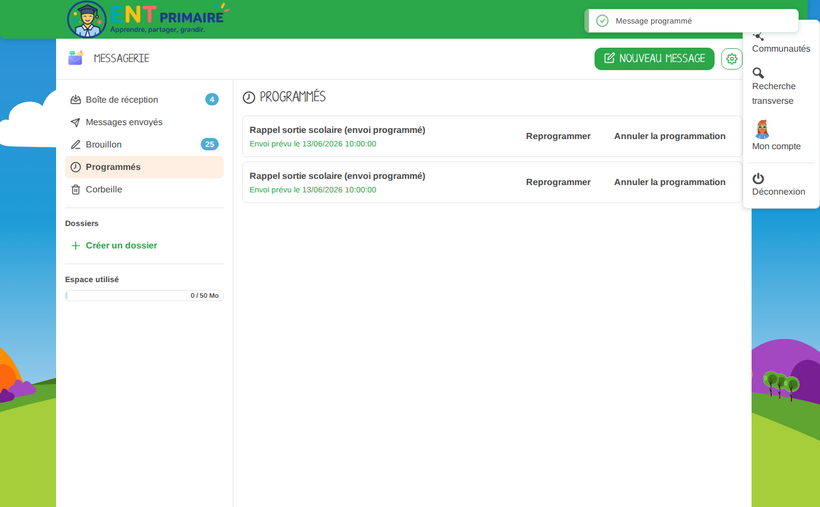The image size is (820, 507).
Task: Click the ENT Primaire logo avatar
Action: pos(87,19)
